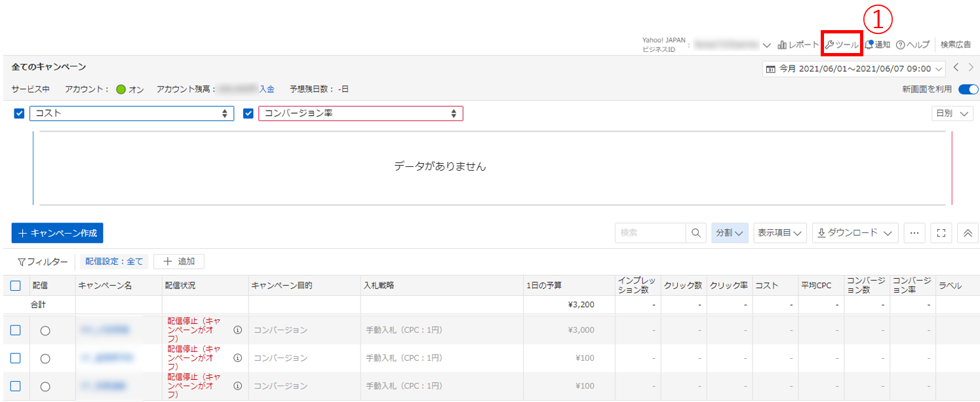Open the ヘルプ help icon
The height and width of the screenshot is (402, 980).
click(x=901, y=45)
